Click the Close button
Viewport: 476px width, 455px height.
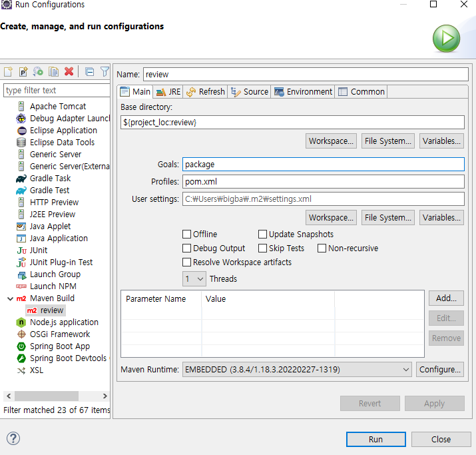tap(441, 439)
